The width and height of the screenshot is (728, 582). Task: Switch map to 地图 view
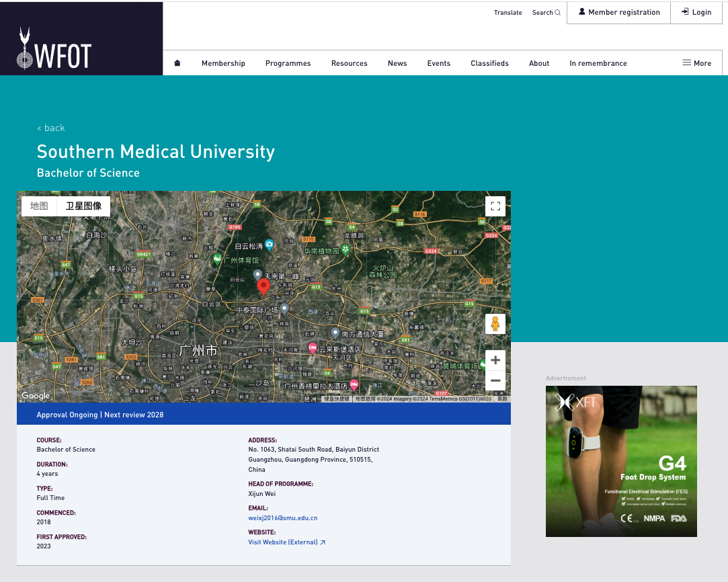39,206
